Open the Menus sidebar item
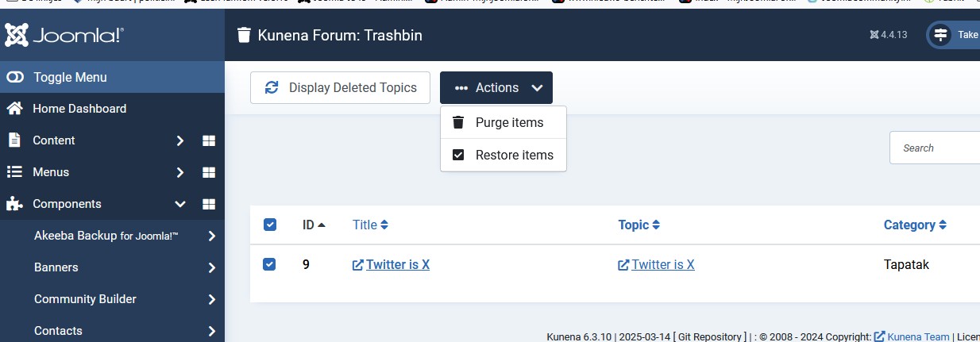This screenshot has height=342, width=980. point(51,172)
